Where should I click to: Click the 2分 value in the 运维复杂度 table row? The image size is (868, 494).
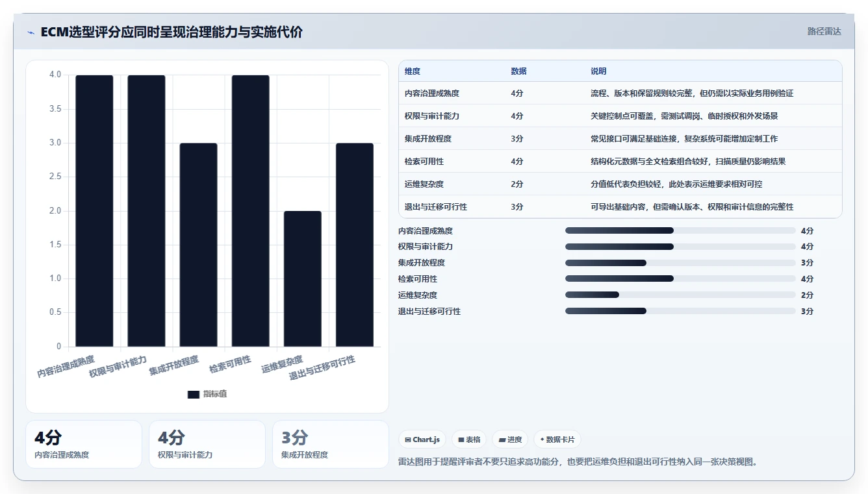[517, 184]
